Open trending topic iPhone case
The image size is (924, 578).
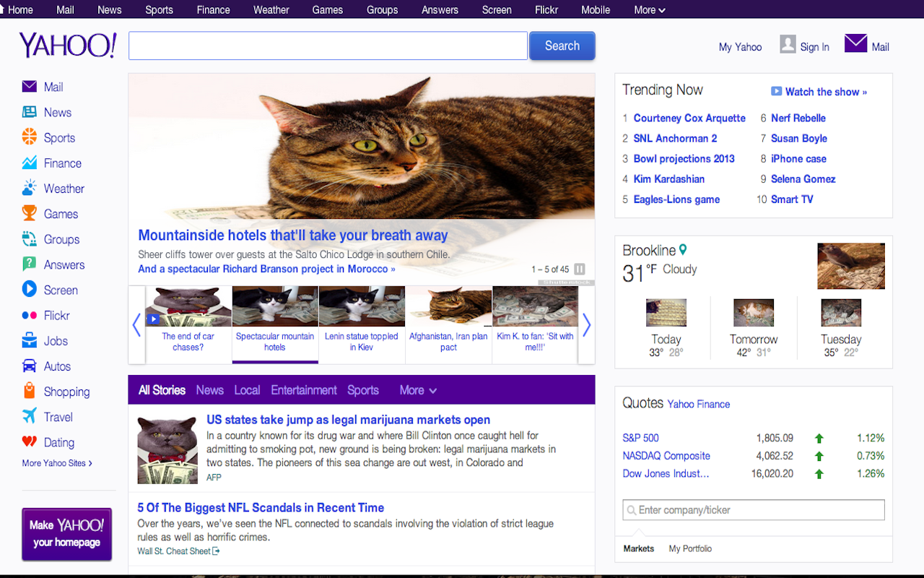798,158
